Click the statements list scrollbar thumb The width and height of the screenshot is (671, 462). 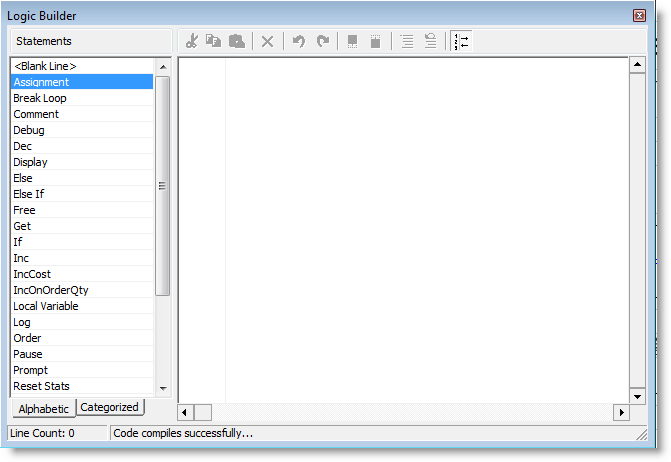pyautogui.click(x=163, y=186)
